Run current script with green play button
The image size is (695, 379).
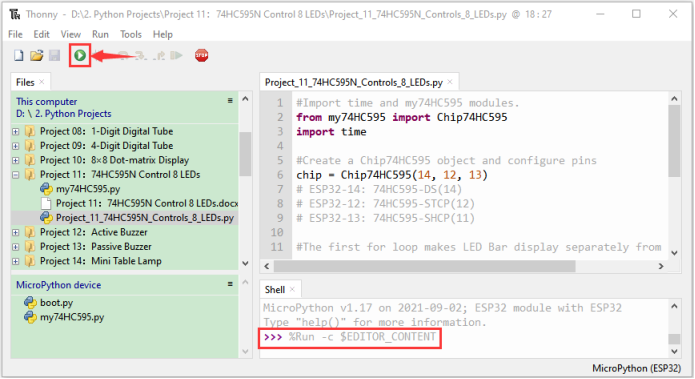click(80, 55)
